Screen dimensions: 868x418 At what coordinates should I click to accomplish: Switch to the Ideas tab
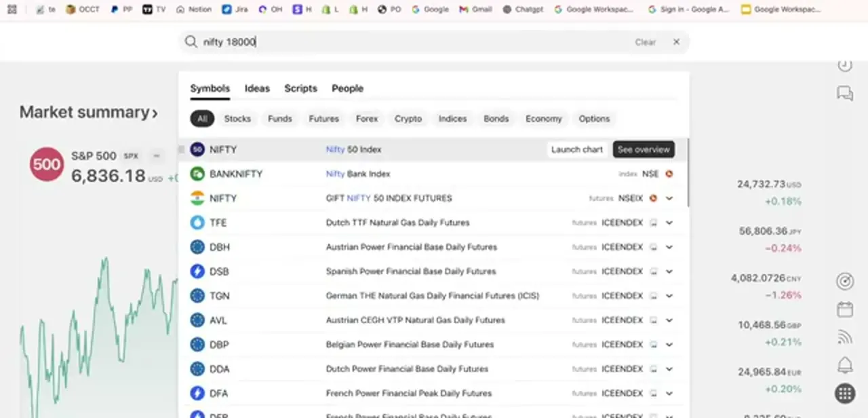coord(257,88)
